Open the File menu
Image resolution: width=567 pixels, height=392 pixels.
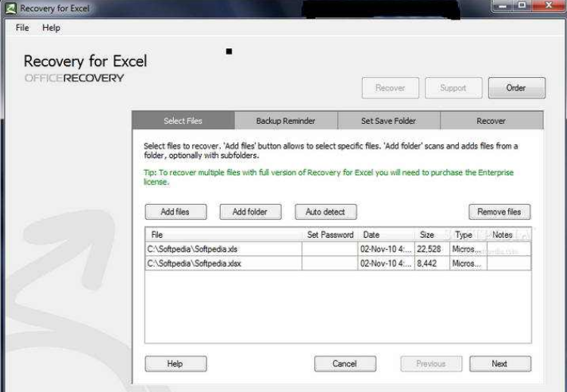(x=22, y=28)
